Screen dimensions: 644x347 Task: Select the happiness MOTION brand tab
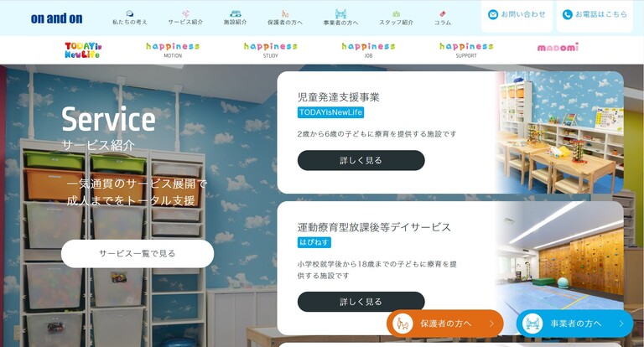173,50
